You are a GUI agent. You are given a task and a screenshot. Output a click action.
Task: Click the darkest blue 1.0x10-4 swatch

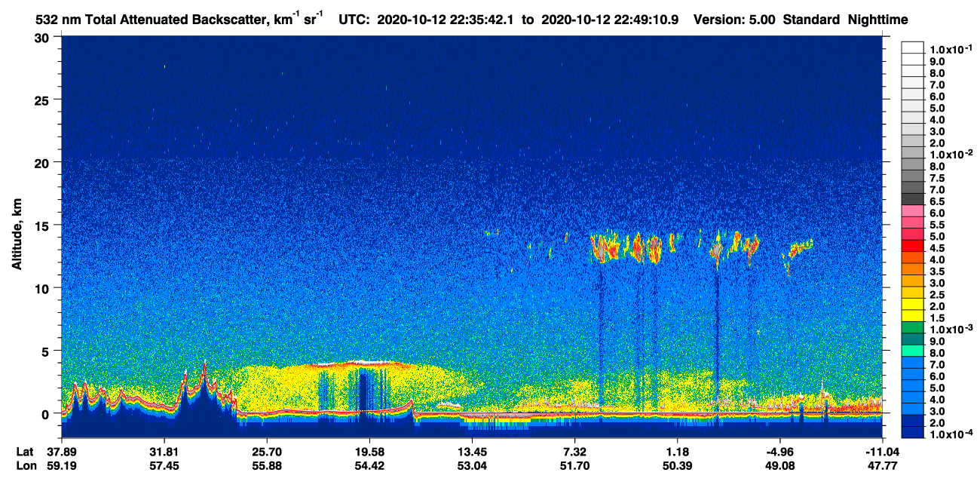912,434
